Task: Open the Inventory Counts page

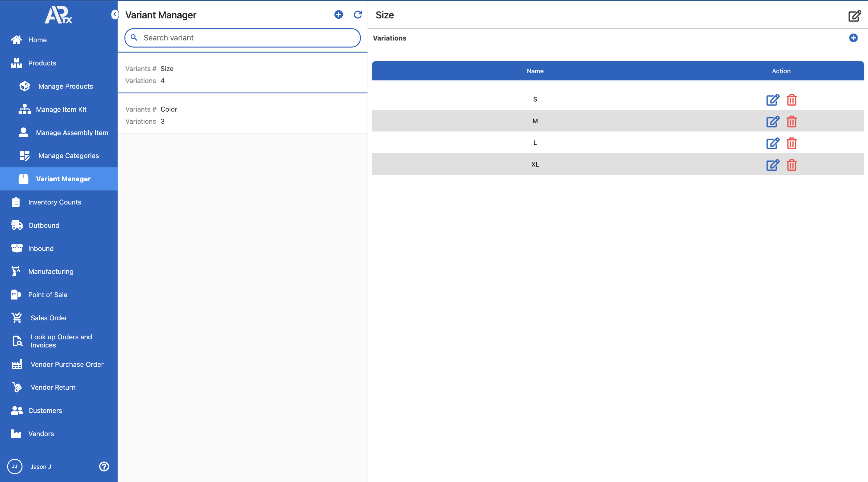Action: (55, 202)
